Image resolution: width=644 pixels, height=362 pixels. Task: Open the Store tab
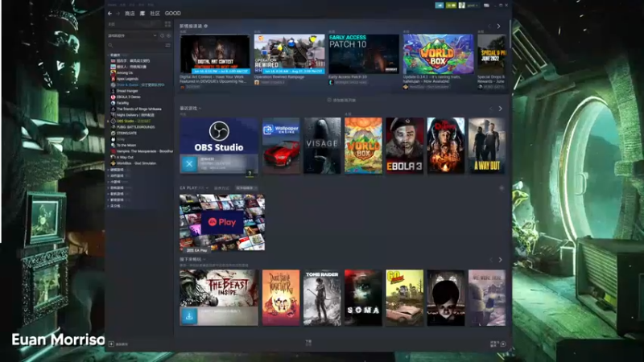[x=130, y=14]
